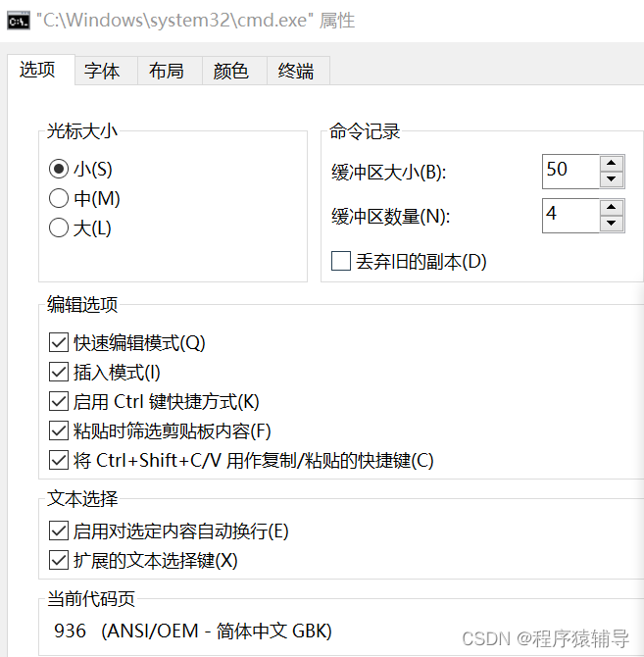Enable 丢弃旧的副本 checkbox
This screenshot has height=657, width=644.
(x=341, y=261)
